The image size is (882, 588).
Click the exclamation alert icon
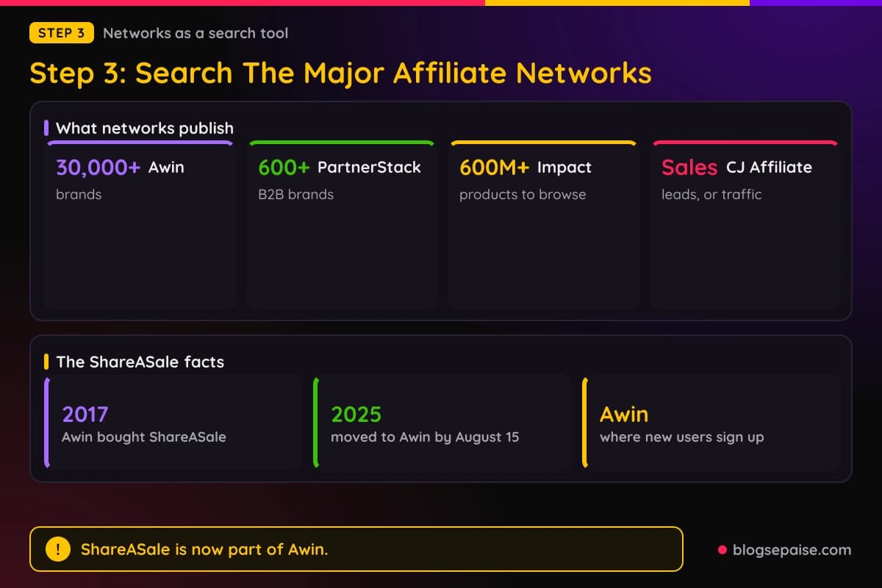58,549
